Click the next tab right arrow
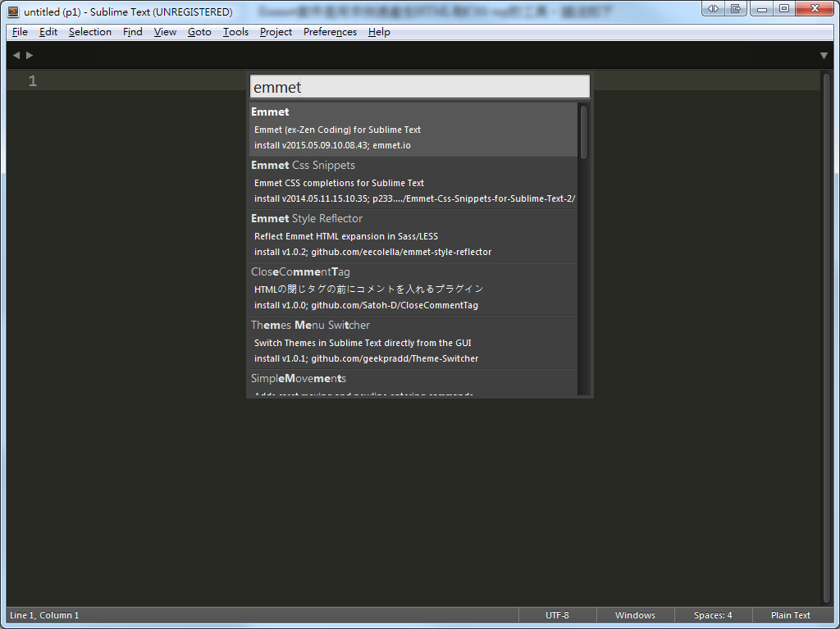Viewport: 840px width, 629px height. (30, 55)
